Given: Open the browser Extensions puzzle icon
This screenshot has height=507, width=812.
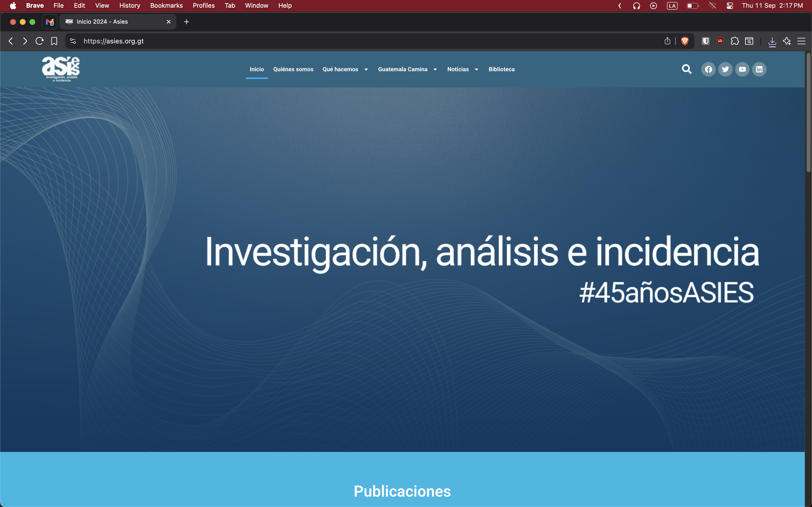Looking at the screenshot, I should click(734, 41).
